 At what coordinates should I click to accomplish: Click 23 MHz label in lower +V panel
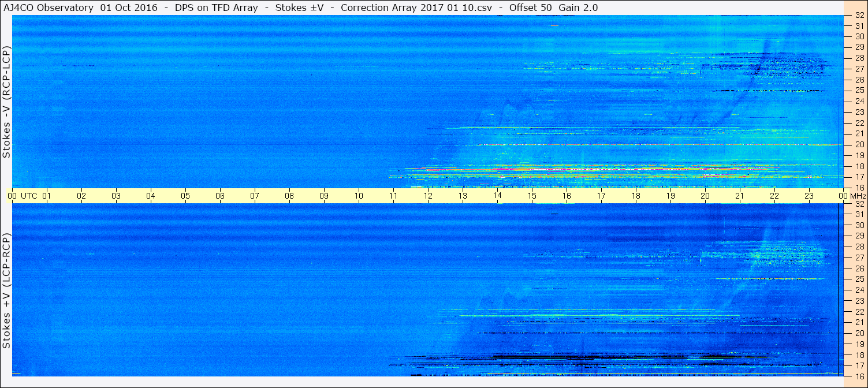pyautogui.click(x=859, y=301)
